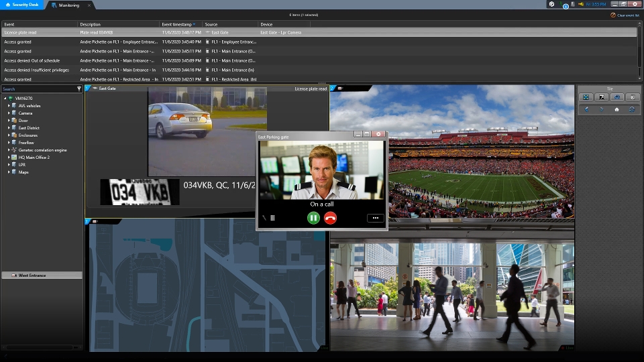
Task: Switch to the Security Desk tab
Action: (x=22, y=5)
